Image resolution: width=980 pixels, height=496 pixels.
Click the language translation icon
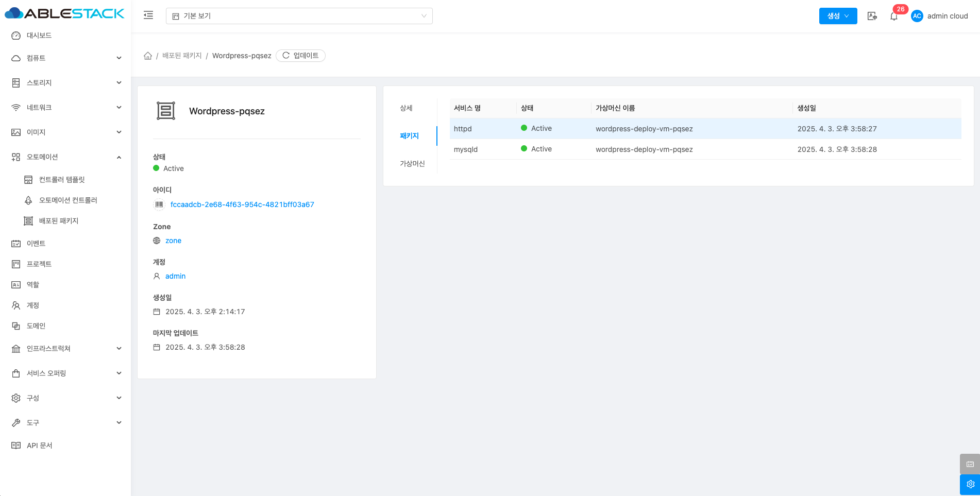tap(872, 16)
